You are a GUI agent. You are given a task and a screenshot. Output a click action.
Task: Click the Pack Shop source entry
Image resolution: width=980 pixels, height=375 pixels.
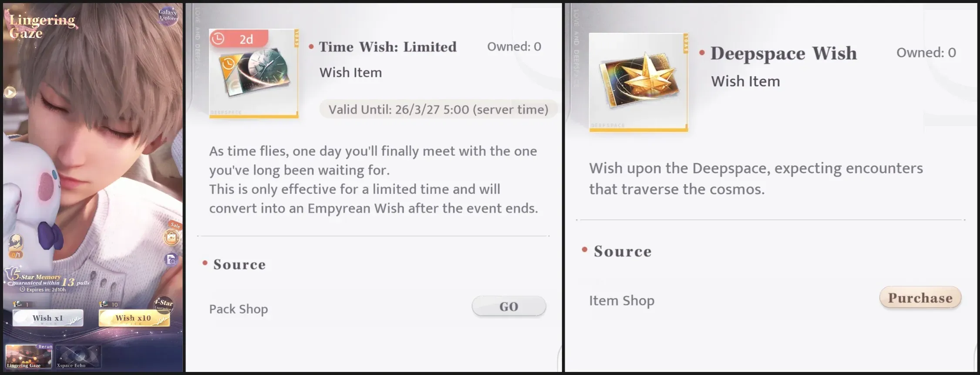239,309
